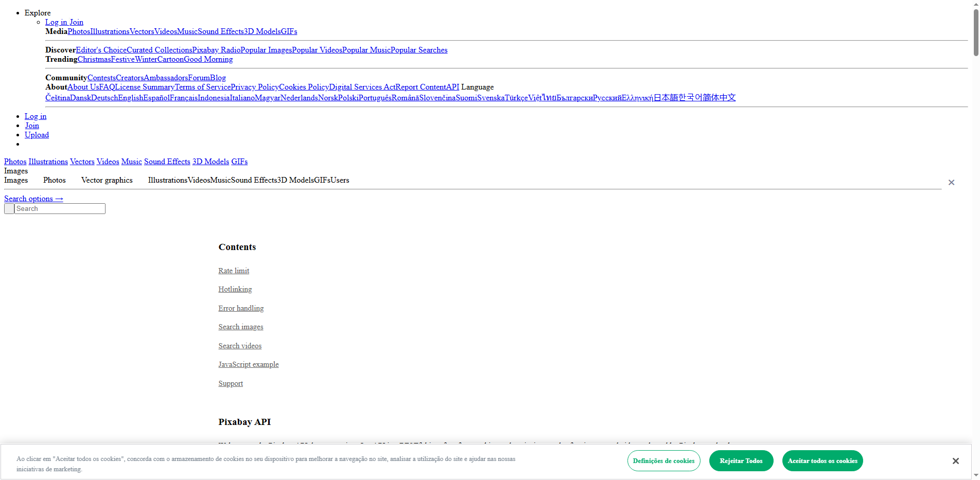The height and width of the screenshot is (480, 980).
Task: Switch language to Čeština
Action: 58,98
